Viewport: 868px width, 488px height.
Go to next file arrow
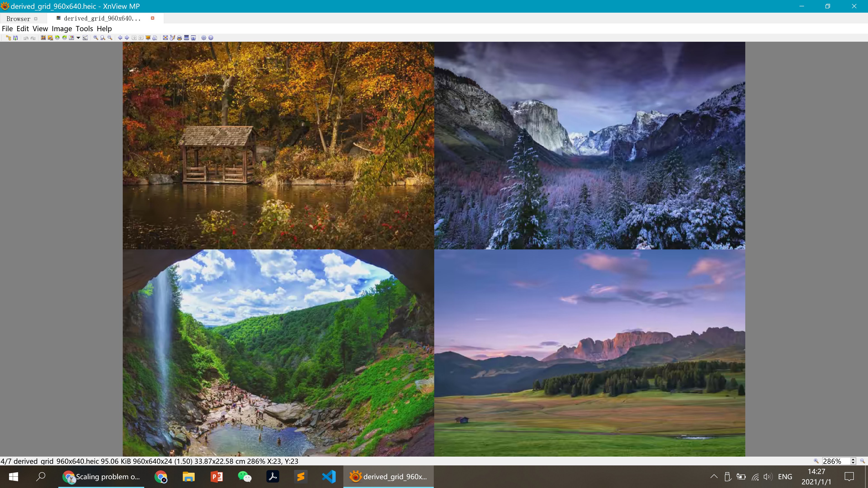(127, 38)
